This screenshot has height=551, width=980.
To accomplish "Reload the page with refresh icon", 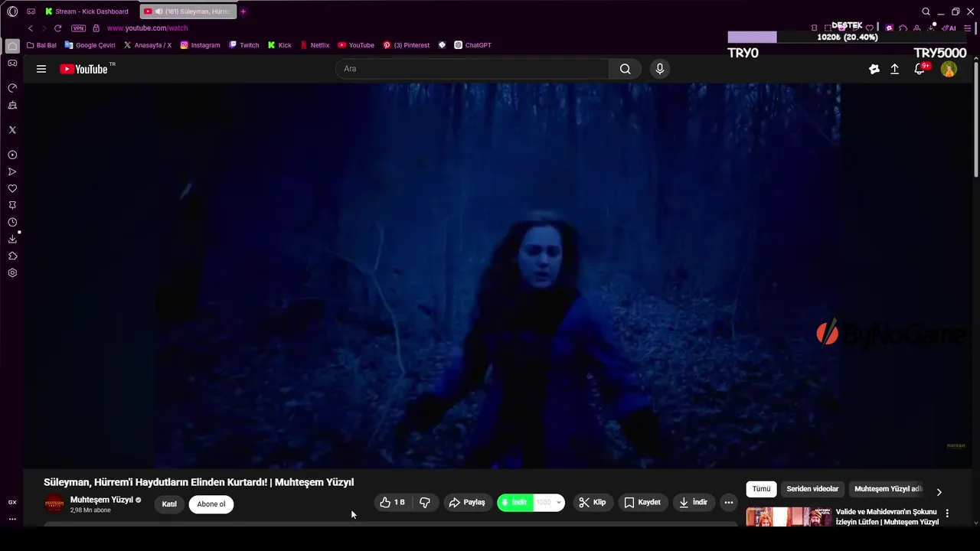I will (57, 28).
